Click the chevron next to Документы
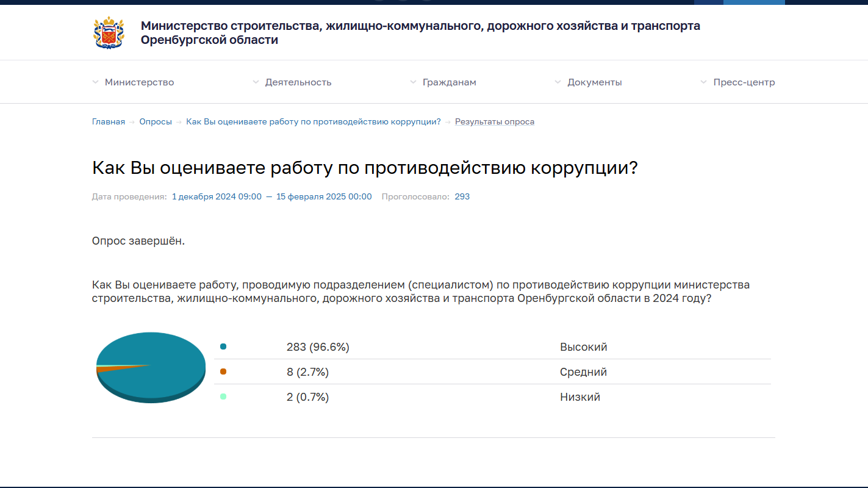 click(x=558, y=82)
